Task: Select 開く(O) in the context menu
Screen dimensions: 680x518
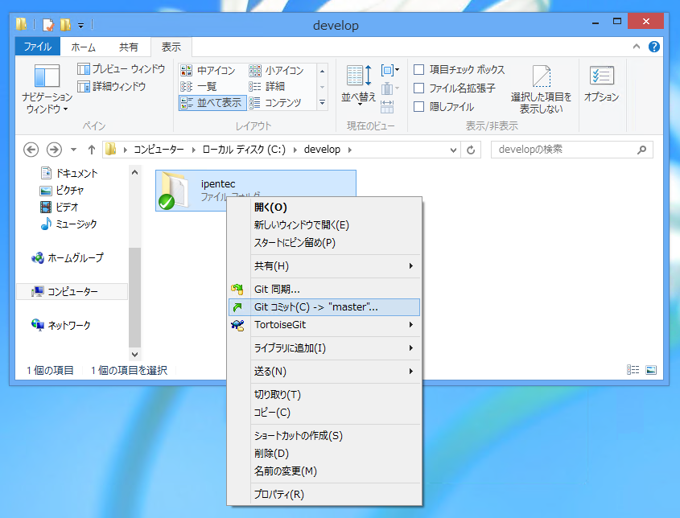Action: point(324,207)
